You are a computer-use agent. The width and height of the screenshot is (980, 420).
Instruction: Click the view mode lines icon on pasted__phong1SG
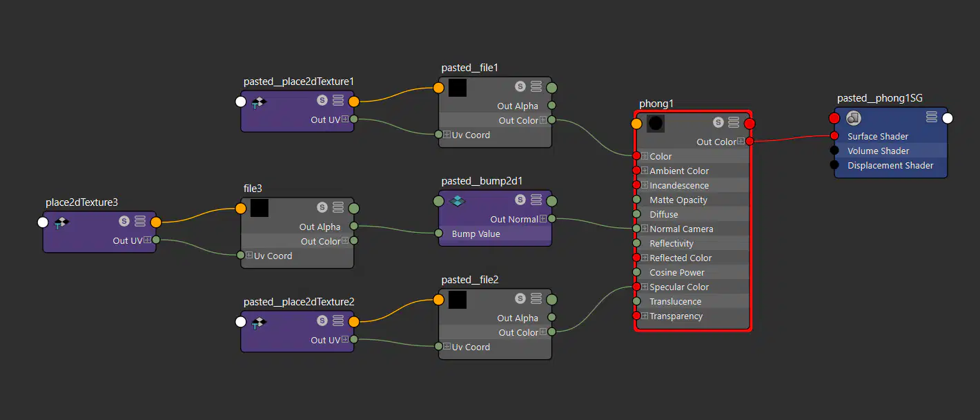(x=932, y=117)
